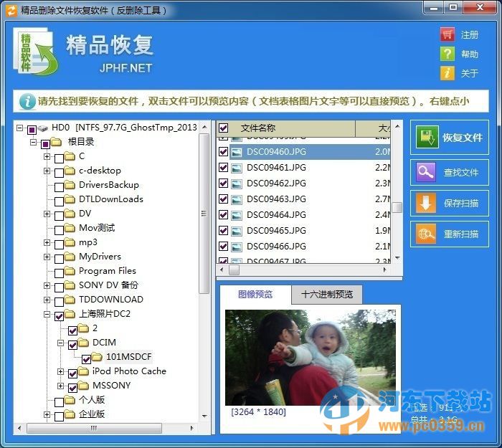Collapse the DCIM folder node

coord(60,343)
